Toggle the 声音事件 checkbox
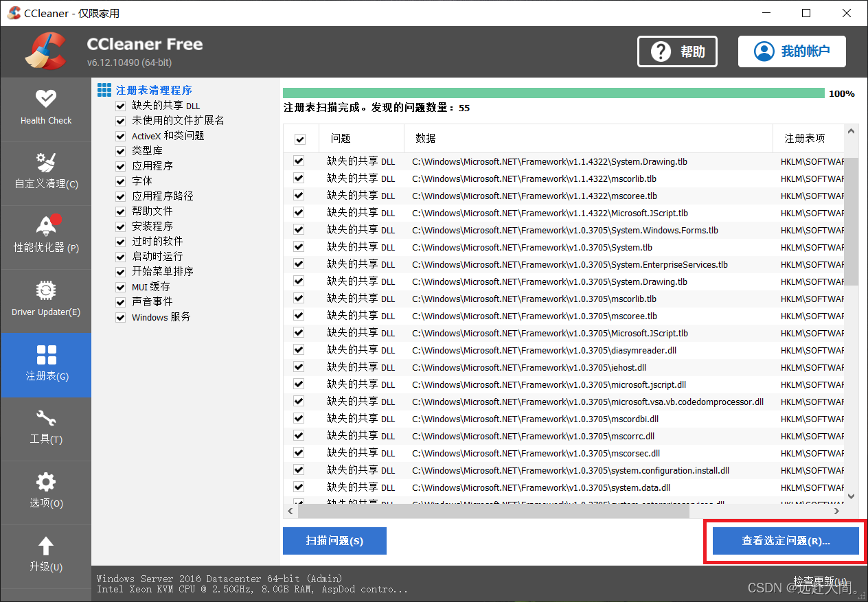The width and height of the screenshot is (868, 602). tap(120, 302)
